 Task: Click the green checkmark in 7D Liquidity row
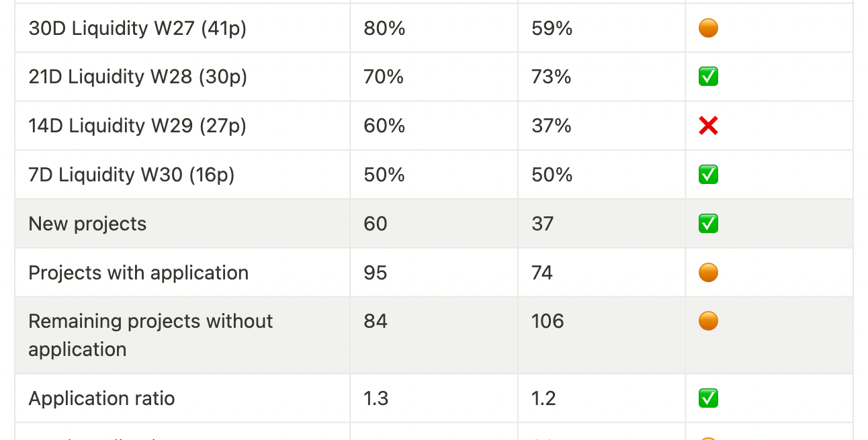click(708, 175)
